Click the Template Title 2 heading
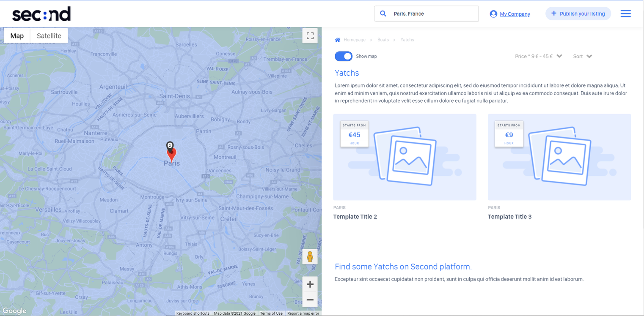 [355, 217]
